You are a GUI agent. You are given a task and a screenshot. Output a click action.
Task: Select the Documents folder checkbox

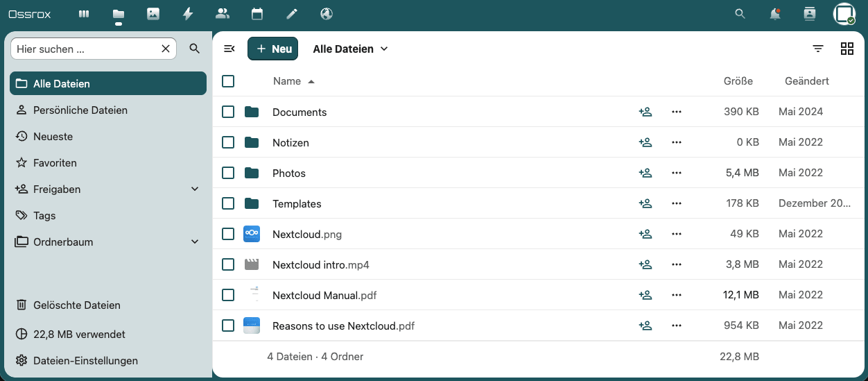coord(228,112)
